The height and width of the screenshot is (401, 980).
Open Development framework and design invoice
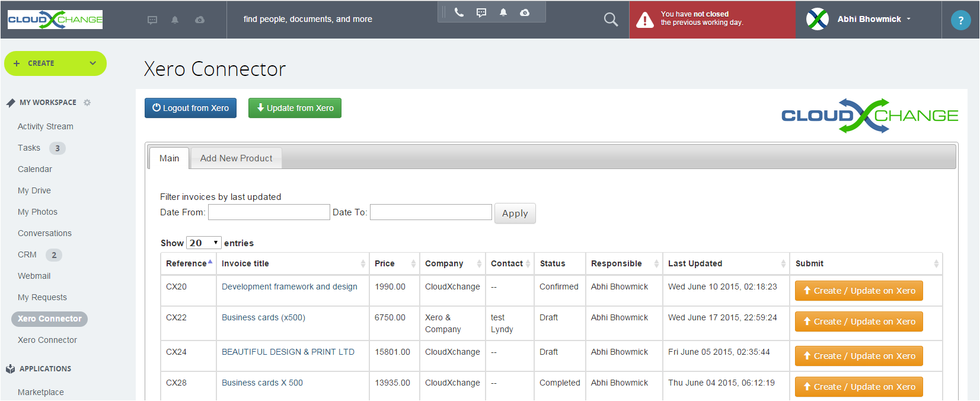289,287
